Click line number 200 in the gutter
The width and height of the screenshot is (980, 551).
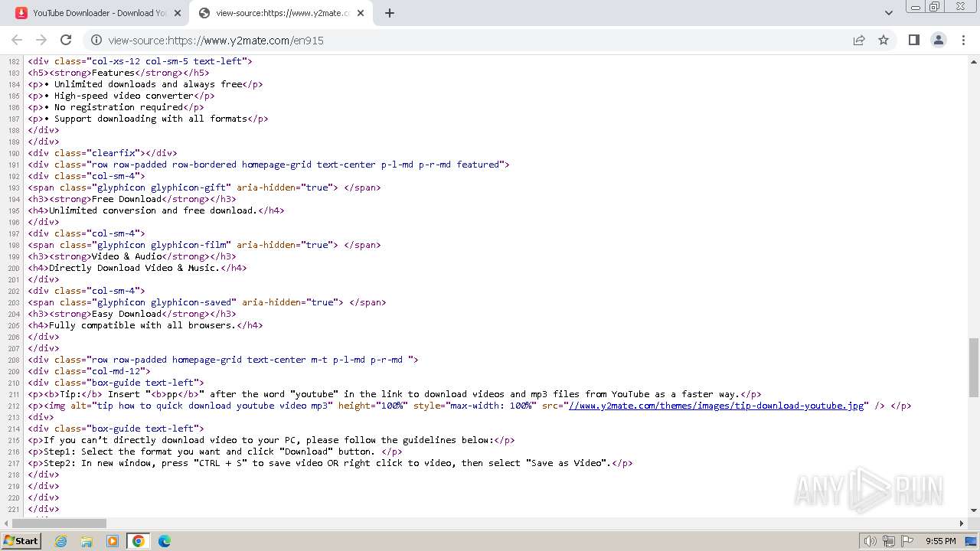point(14,268)
